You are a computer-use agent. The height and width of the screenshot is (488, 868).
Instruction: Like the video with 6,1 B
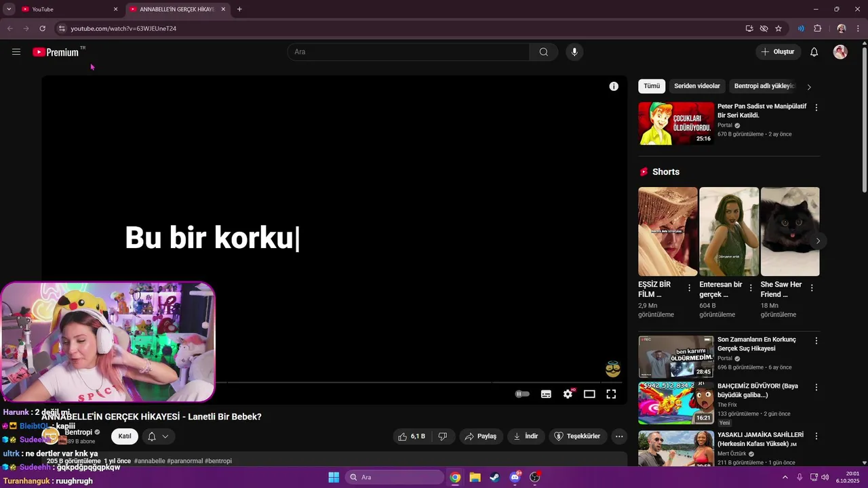[x=412, y=436]
